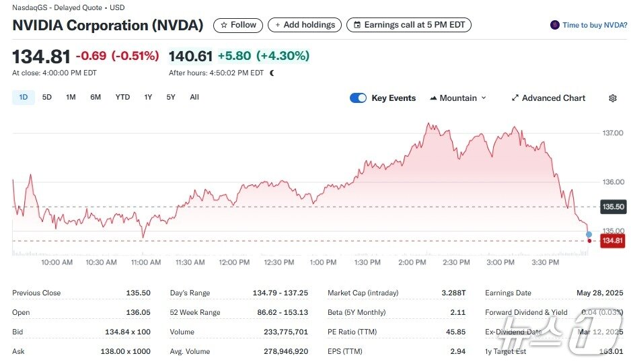This screenshot has height=364, width=631.
Task: Click the calendar icon for earnings call
Action: (x=357, y=25)
